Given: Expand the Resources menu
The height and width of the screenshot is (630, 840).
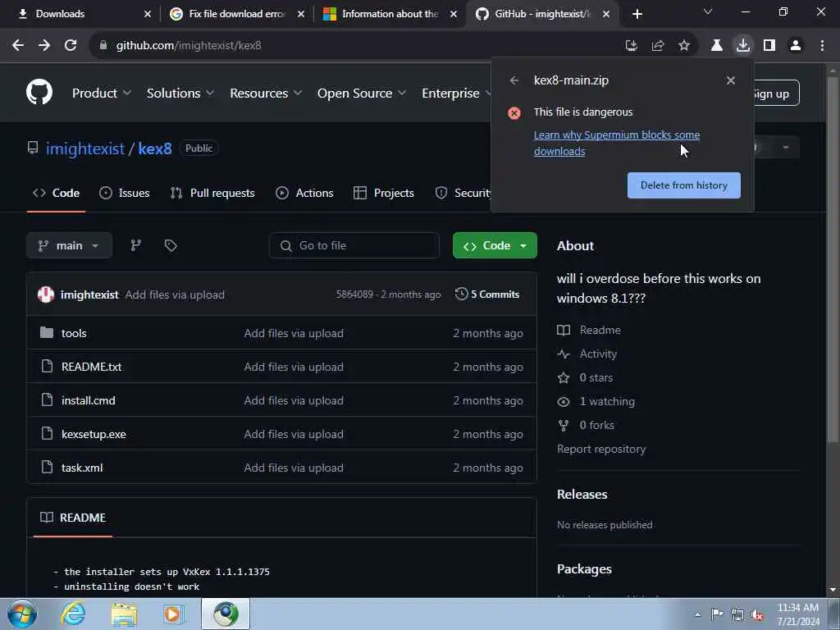Looking at the screenshot, I should tap(267, 94).
